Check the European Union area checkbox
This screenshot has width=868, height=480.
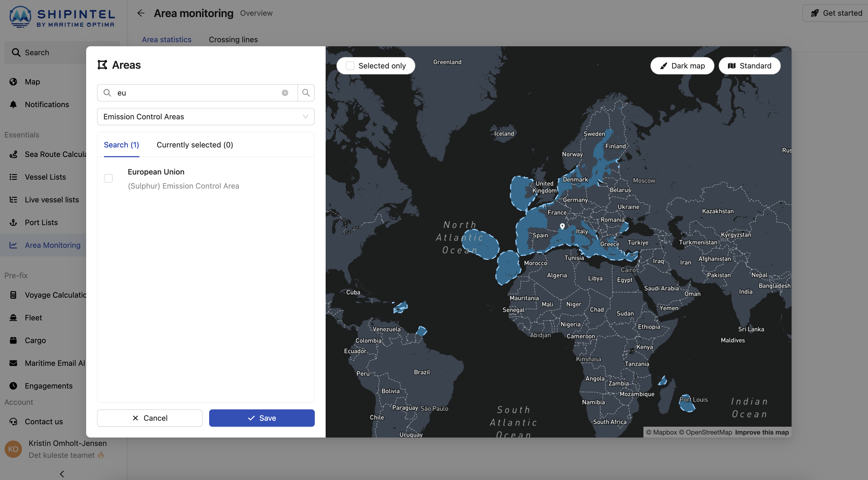coord(108,178)
